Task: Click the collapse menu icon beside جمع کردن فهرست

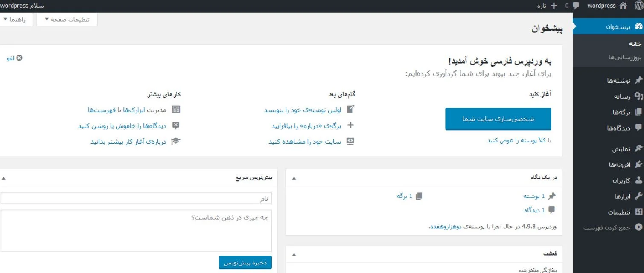Action: 638,228
